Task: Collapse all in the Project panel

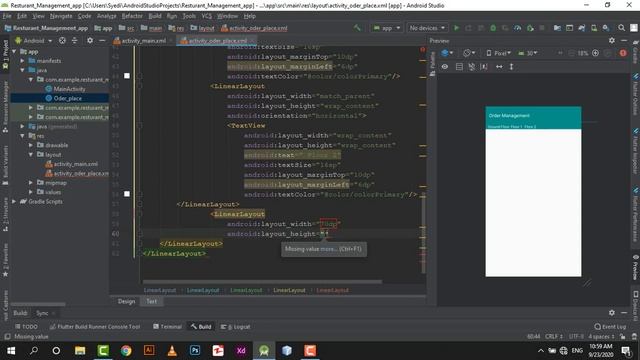Action: [74, 40]
